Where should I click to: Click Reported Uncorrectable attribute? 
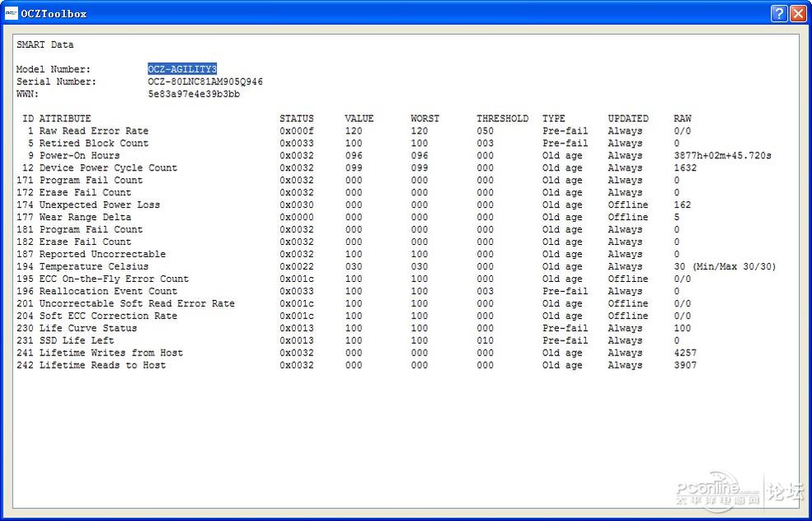102,254
